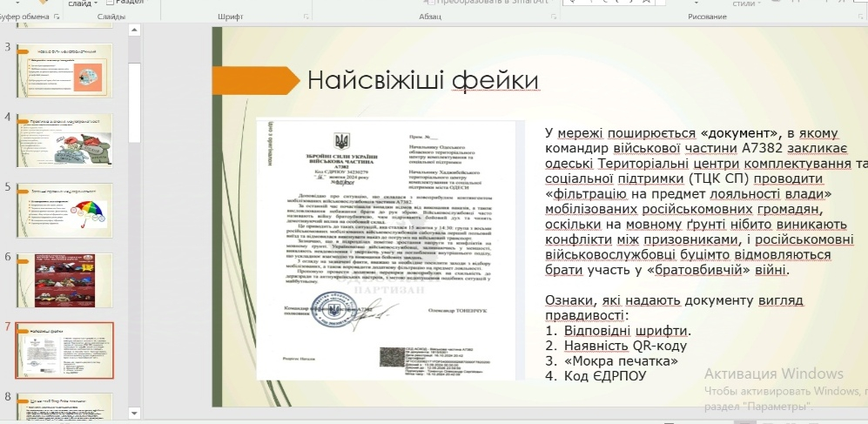Image resolution: width=868 pixels, height=424 pixels.
Task: Open the Шрифт group dialog launcher
Action: pos(306,17)
